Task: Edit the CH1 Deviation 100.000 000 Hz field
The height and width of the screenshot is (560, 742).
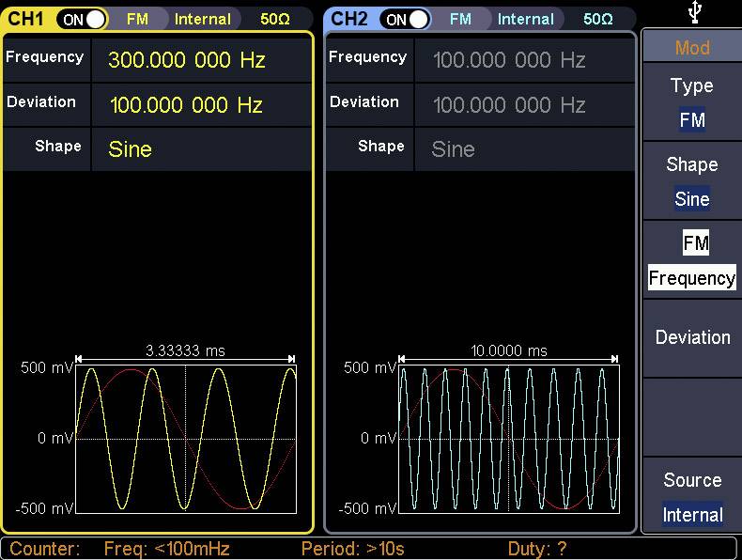Action: 186,104
